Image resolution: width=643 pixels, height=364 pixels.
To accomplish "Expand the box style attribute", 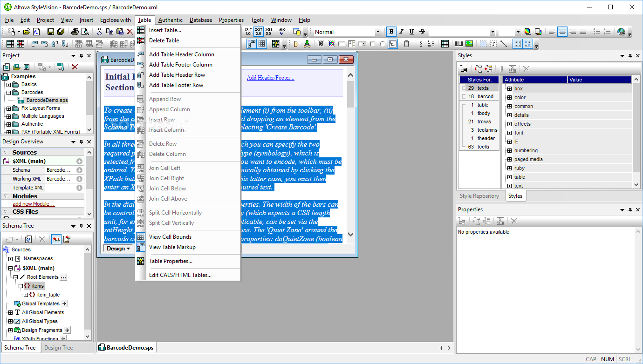I will coord(509,88).
